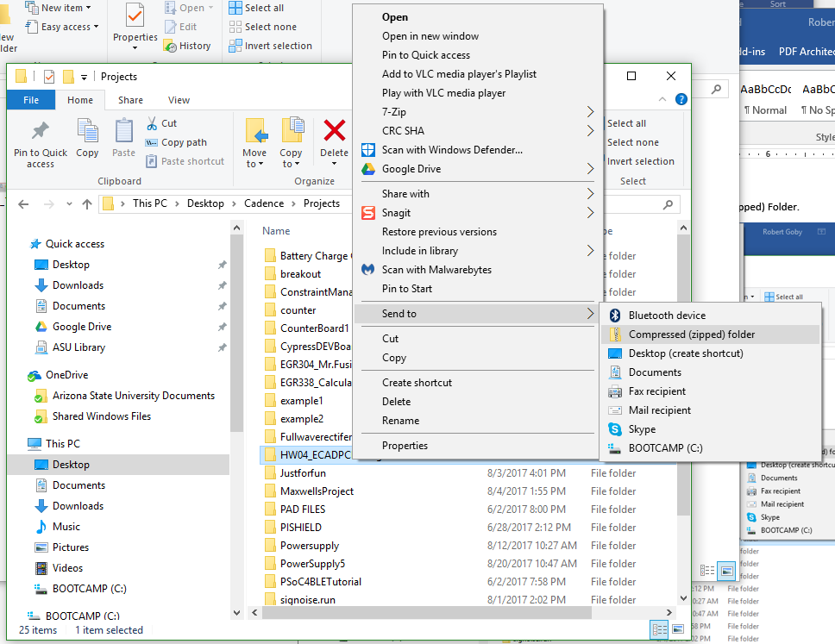
Task: Click Name column header
Action: [x=276, y=231]
